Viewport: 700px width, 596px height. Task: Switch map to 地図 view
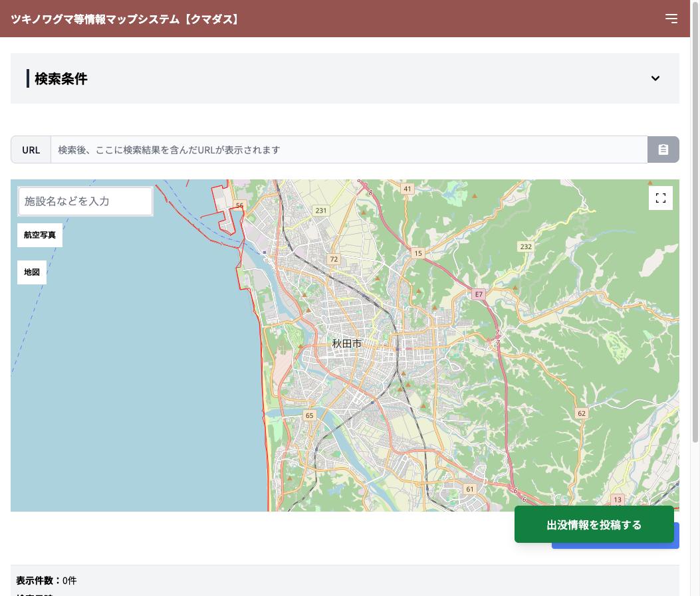[x=32, y=272]
